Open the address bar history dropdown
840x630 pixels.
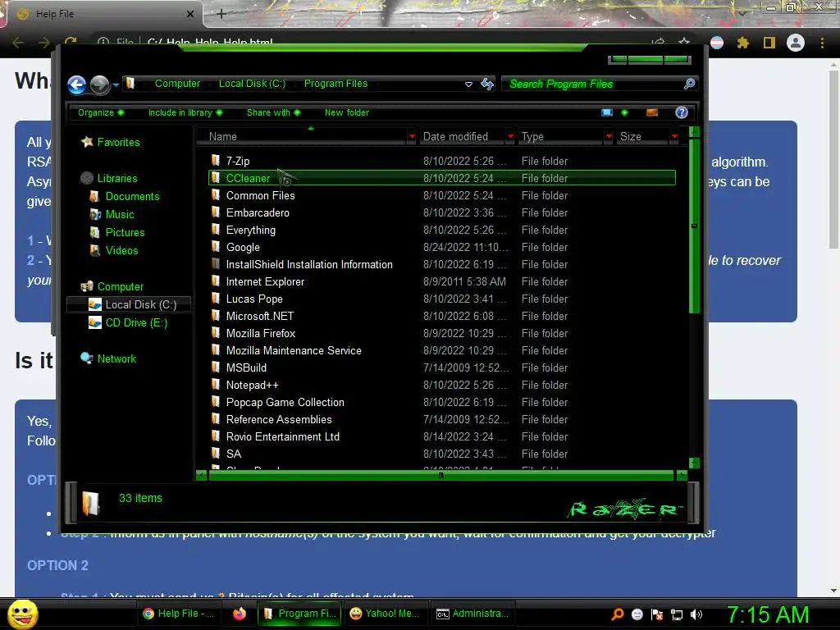(468, 84)
